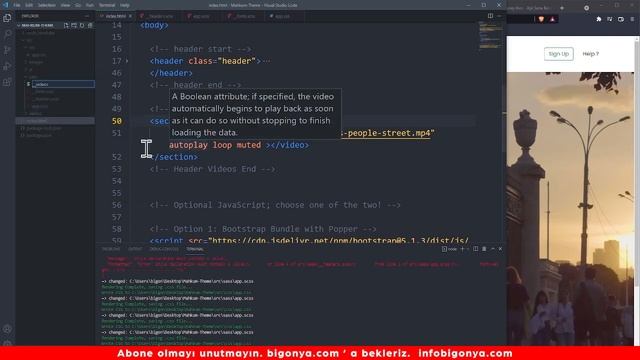Close the terminal panel
640x360 pixels.
coord(500,249)
